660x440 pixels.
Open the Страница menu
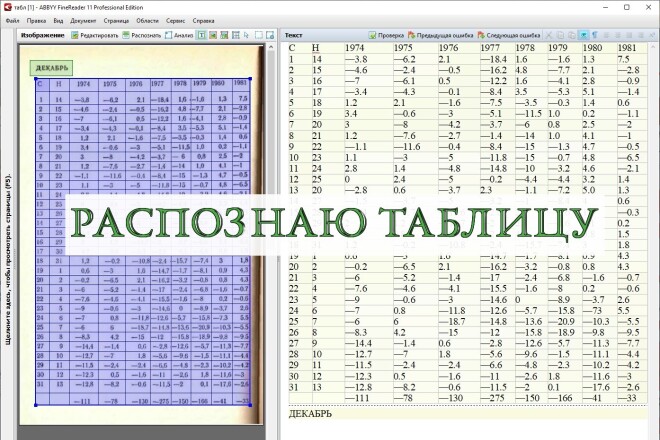coord(116,21)
